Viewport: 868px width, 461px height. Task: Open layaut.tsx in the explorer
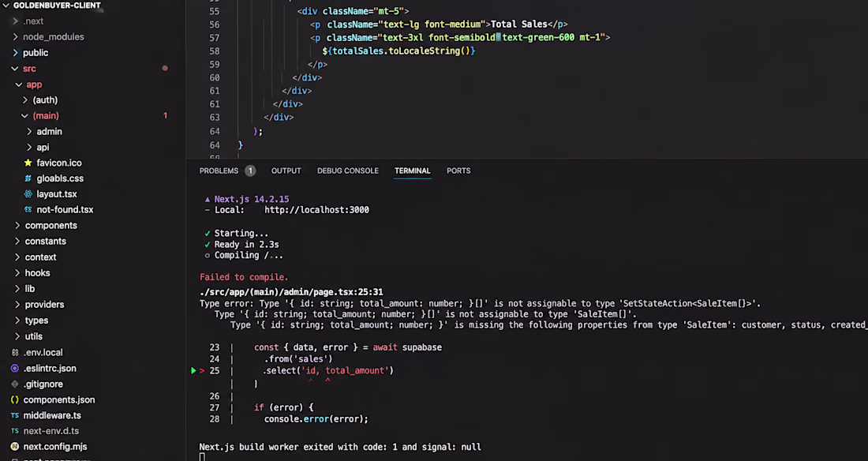[x=57, y=194]
